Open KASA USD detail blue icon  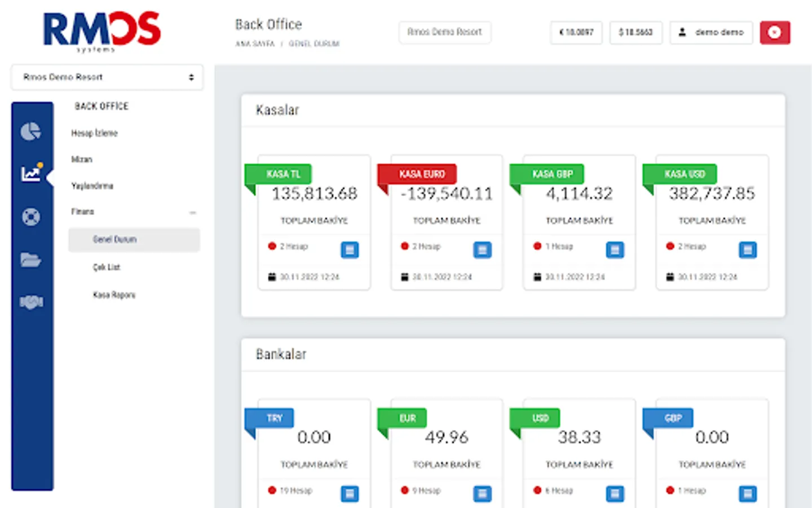coord(748,249)
